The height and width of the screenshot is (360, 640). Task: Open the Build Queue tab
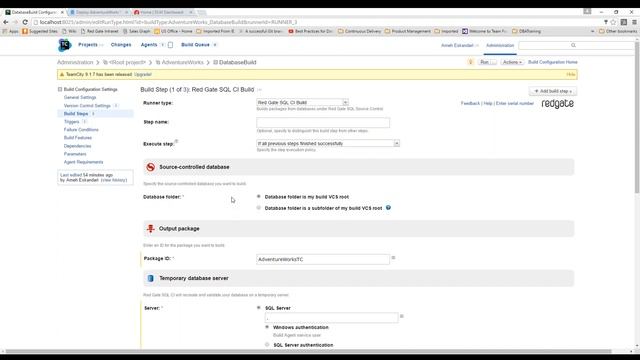click(195, 45)
